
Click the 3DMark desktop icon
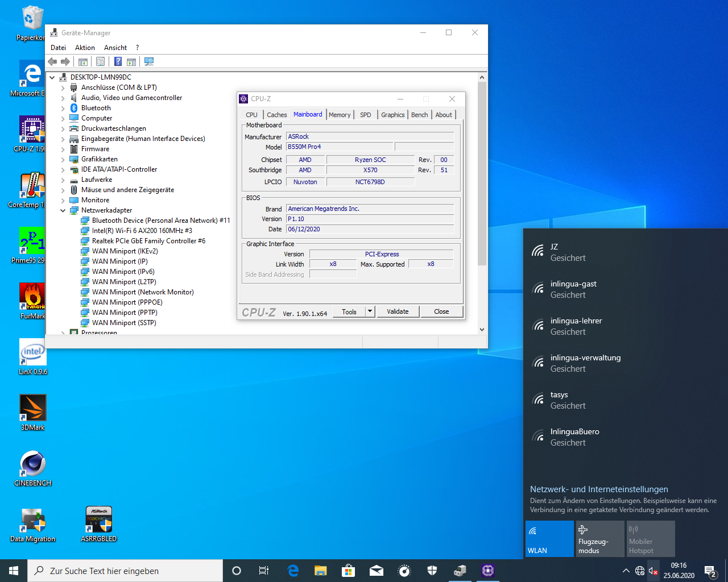coord(32,412)
